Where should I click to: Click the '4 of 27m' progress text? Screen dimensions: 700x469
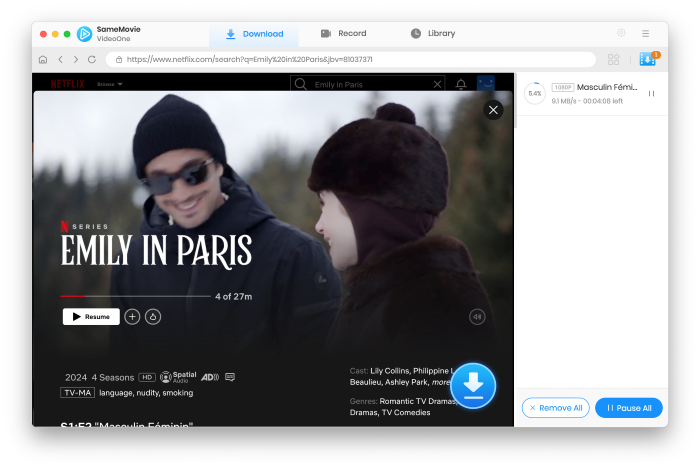233,296
